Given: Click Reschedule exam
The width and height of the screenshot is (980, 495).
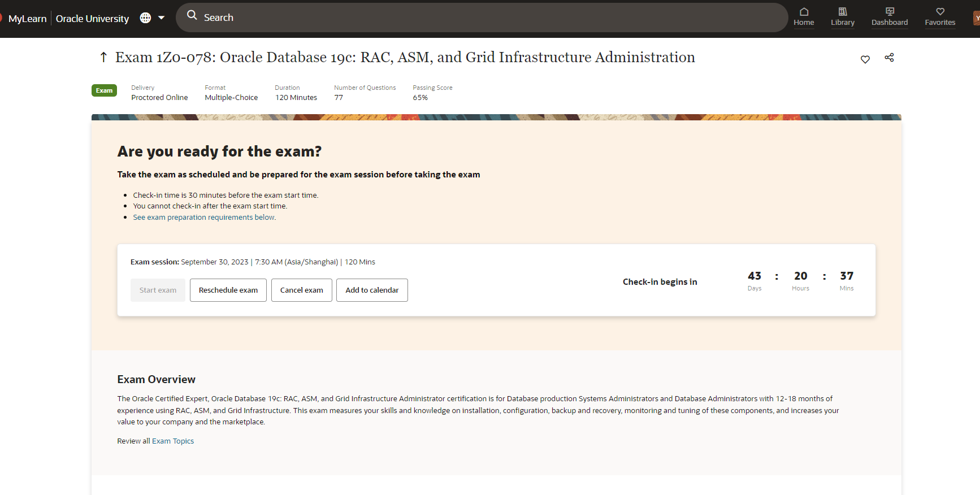Looking at the screenshot, I should pyautogui.click(x=228, y=290).
